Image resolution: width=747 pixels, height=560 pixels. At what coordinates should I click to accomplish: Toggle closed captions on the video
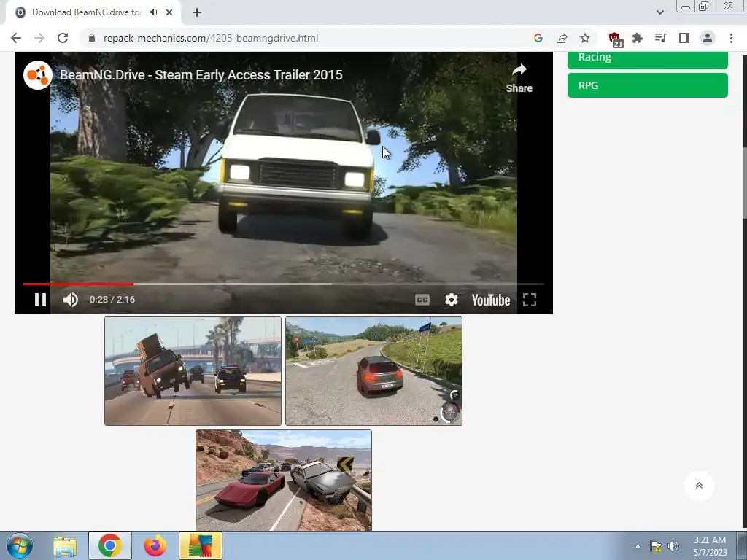coord(422,300)
